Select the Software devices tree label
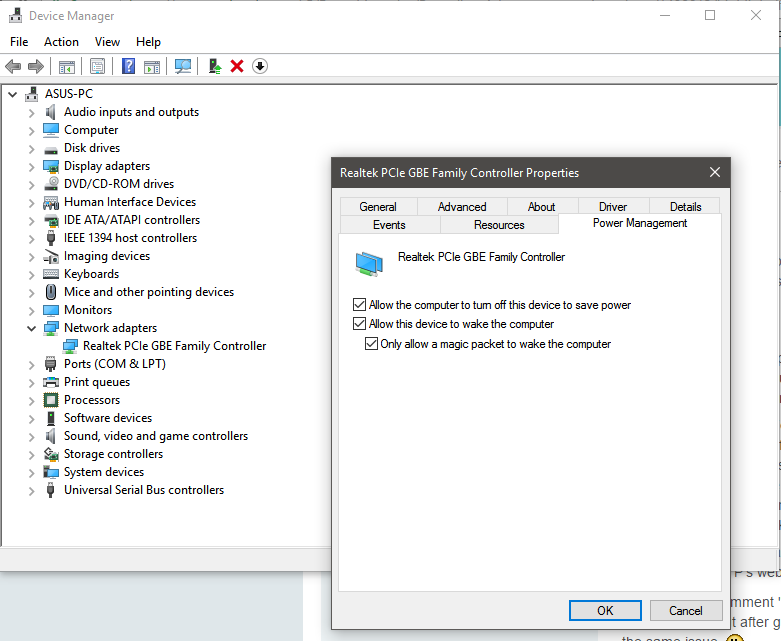The height and width of the screenshot is (641, 781). [x=108, y=418]
